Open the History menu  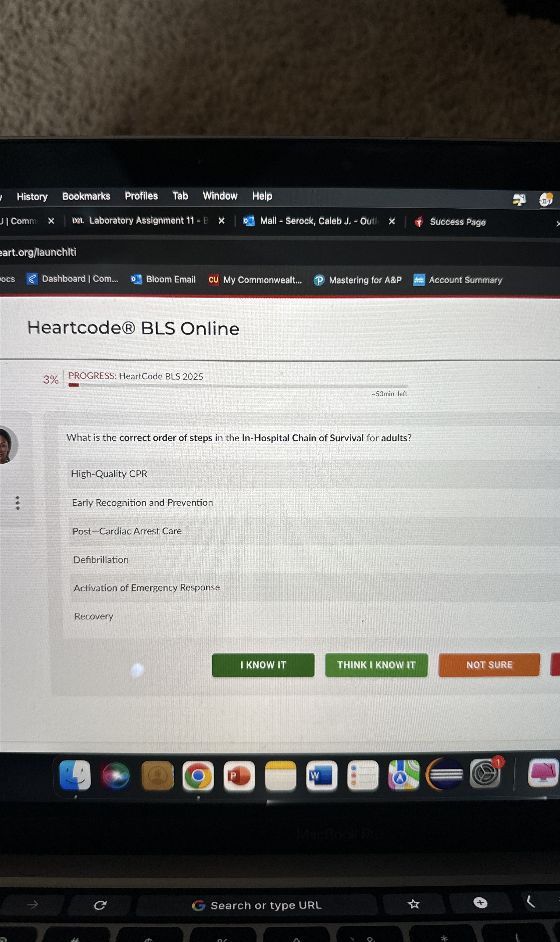coord(32,196)
